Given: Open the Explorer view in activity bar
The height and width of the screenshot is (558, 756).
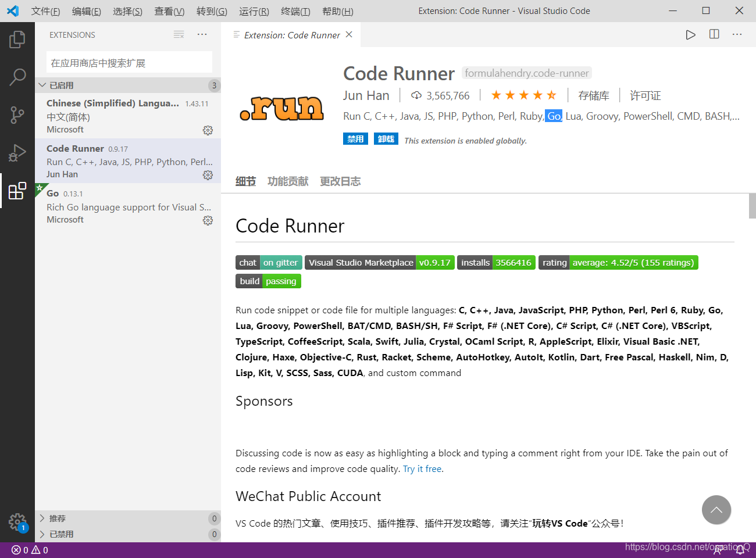Looking at the screenshot, I should [x=17, y=40].
